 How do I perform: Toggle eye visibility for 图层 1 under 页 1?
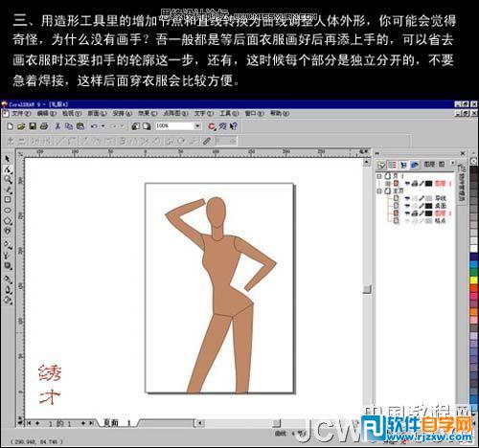407,184
